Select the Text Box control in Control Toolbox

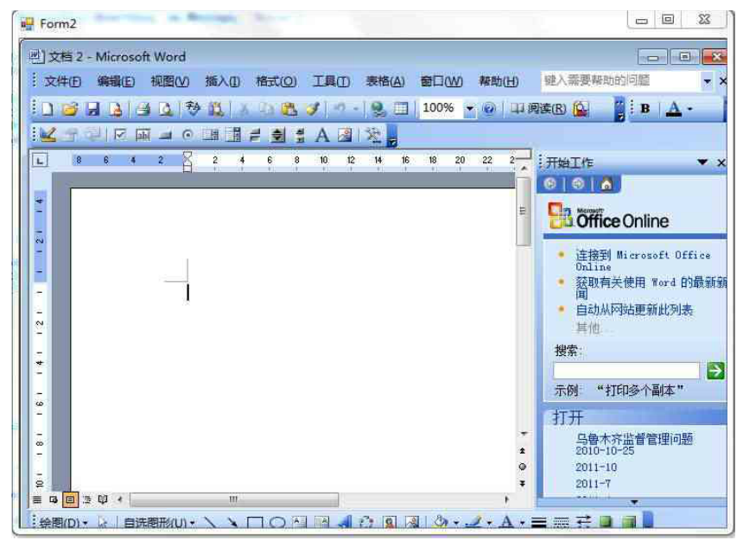click(x=143, y=135)
